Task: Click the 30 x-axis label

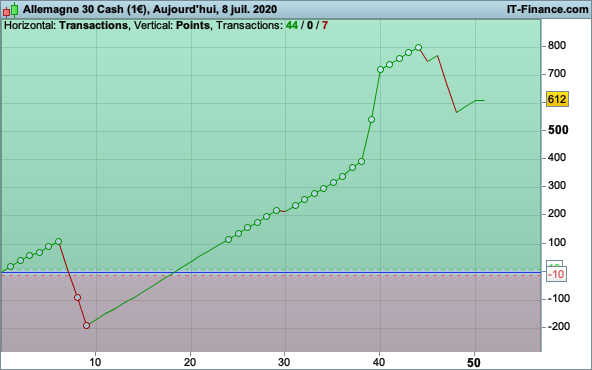Action: [284, 362]
